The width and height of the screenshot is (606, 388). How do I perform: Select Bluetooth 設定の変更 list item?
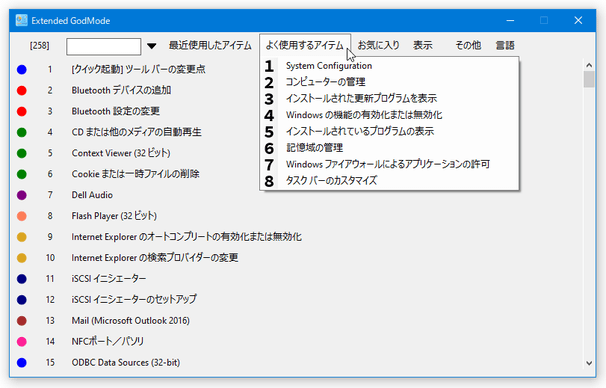click(x=116, y=111)
